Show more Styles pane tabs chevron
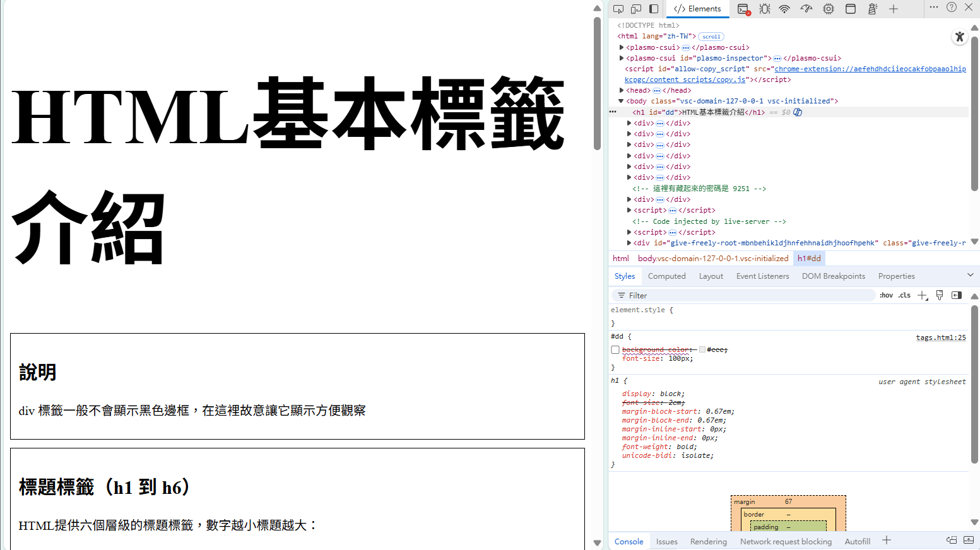The height and width of the screenshot is (550, 980). point(971,275)
